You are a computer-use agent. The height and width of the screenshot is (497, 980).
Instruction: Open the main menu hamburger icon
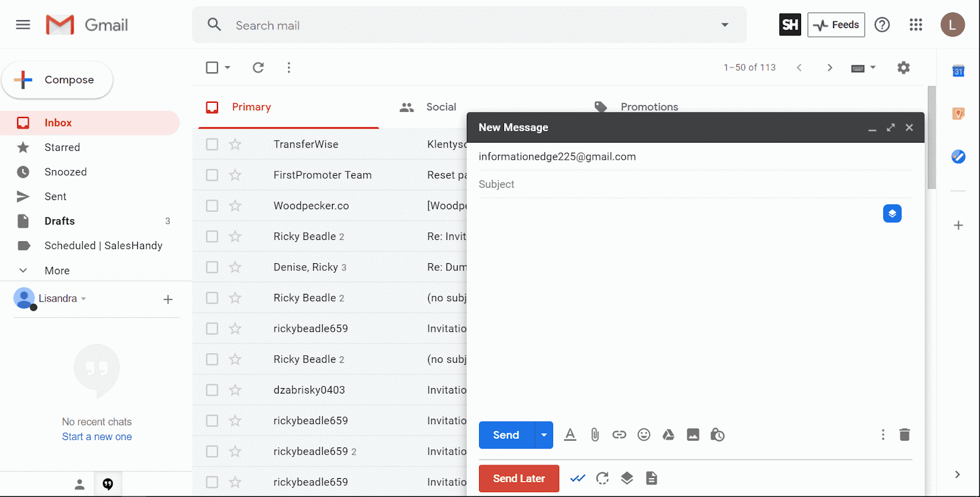[23, 24]
